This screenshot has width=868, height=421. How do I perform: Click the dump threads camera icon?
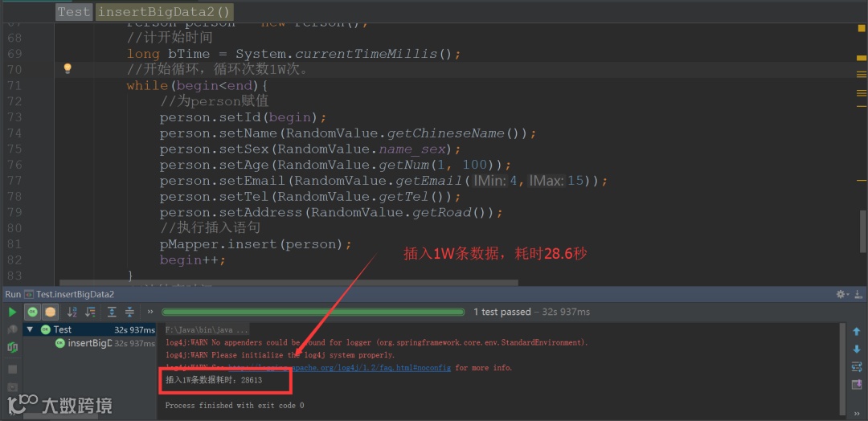click(12, 387)
